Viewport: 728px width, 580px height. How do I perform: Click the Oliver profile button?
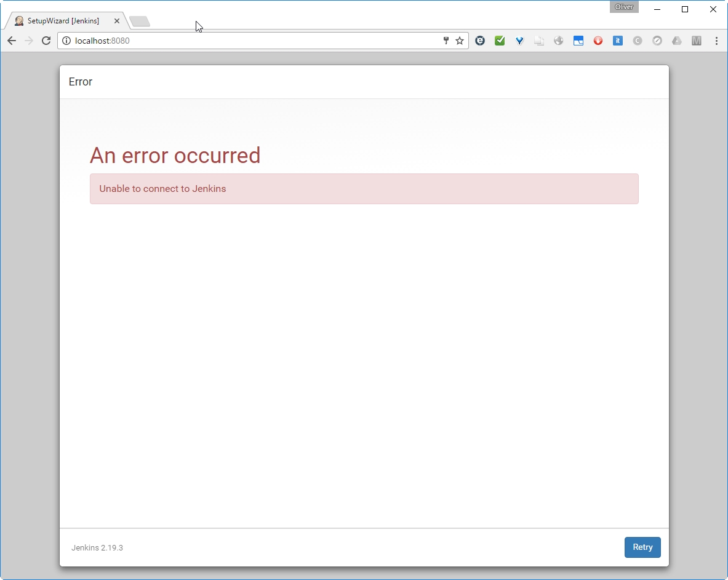tap(623, 7)
